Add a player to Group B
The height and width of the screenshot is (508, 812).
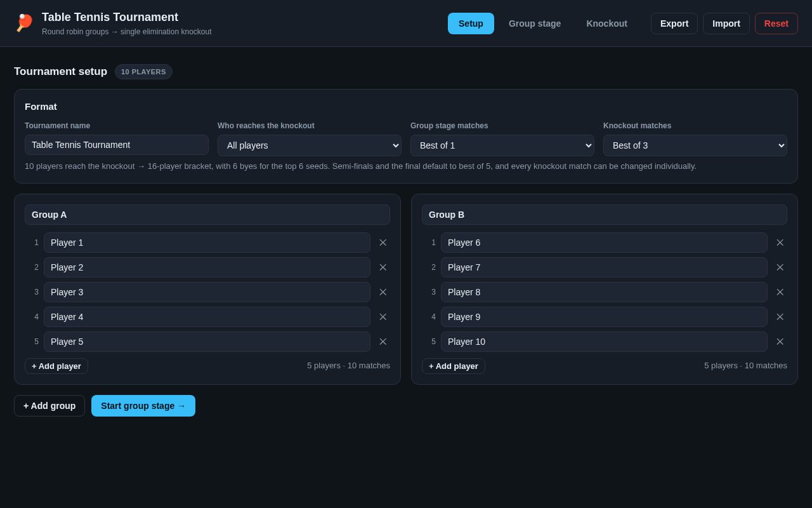point(454,366)
